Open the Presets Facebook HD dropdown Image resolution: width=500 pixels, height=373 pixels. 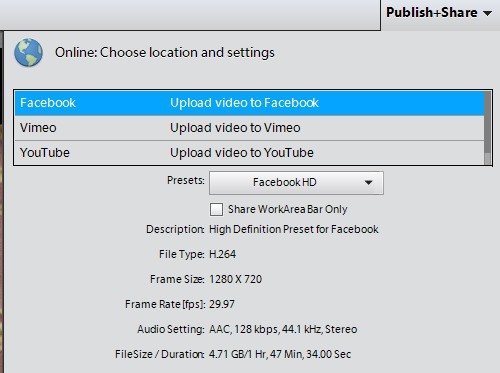coord(296,183)
